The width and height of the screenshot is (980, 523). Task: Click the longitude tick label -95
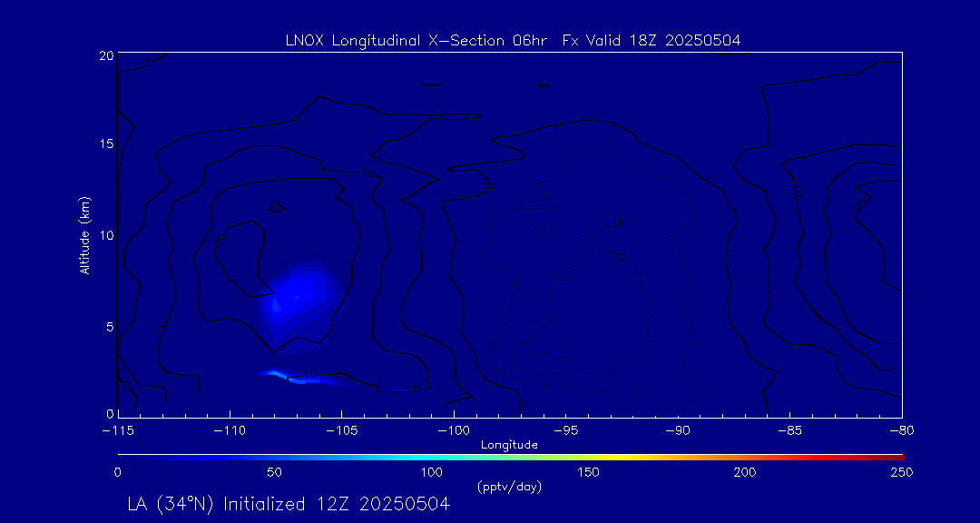[565, 430]
